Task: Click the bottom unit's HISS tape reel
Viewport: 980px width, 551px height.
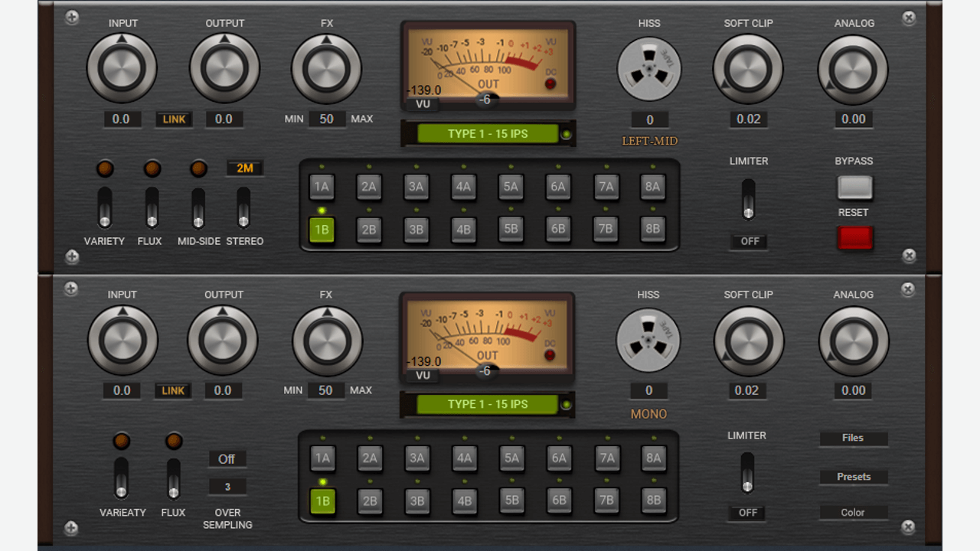Action: click(648, 341)
